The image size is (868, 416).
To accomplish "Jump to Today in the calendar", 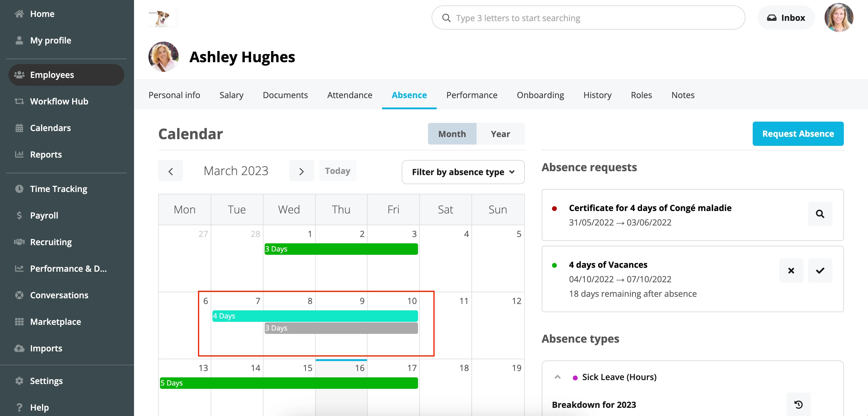I will pos(337,171).
